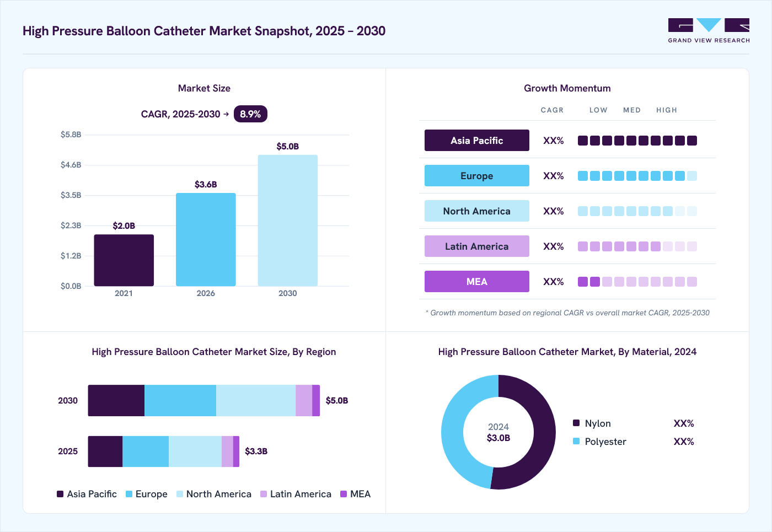This screenshot has width=772, height=532.
Task: Click the $3.6B label above 2026 bar
Action: coord(206,184)
